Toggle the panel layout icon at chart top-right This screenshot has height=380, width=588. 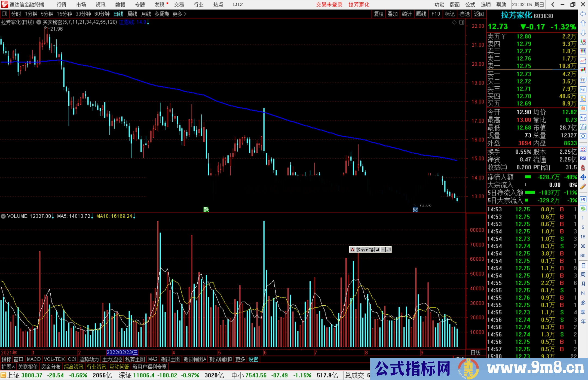pyautogui.click(x=462, y=22)
